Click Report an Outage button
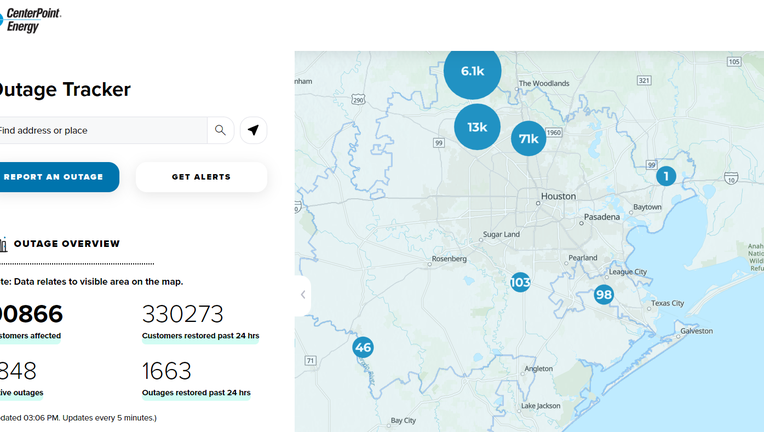 (x=58, y=177)
